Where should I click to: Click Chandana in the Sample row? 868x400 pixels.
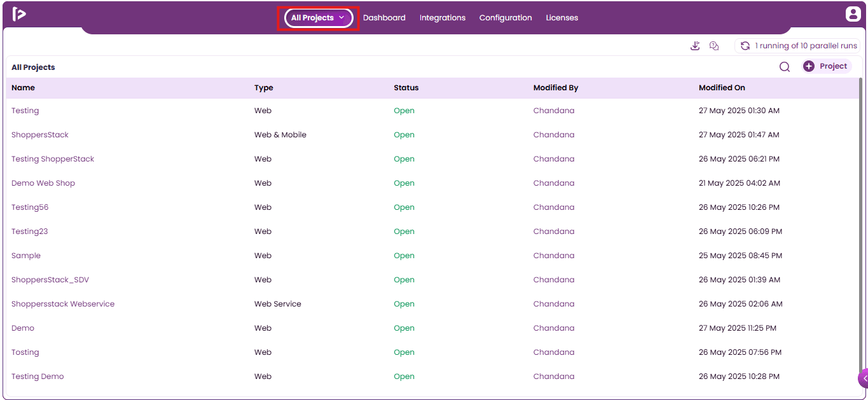coord(554,256)
